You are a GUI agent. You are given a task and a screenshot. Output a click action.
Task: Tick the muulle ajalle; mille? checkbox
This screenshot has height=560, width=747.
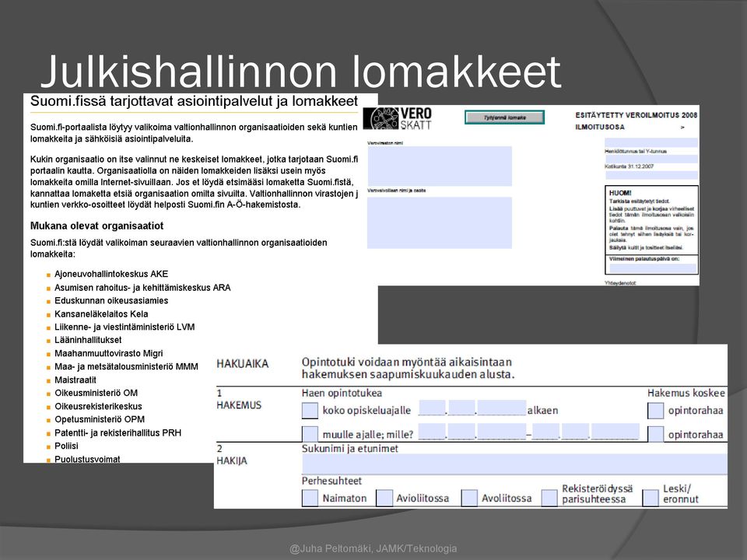tap(310, 433)
